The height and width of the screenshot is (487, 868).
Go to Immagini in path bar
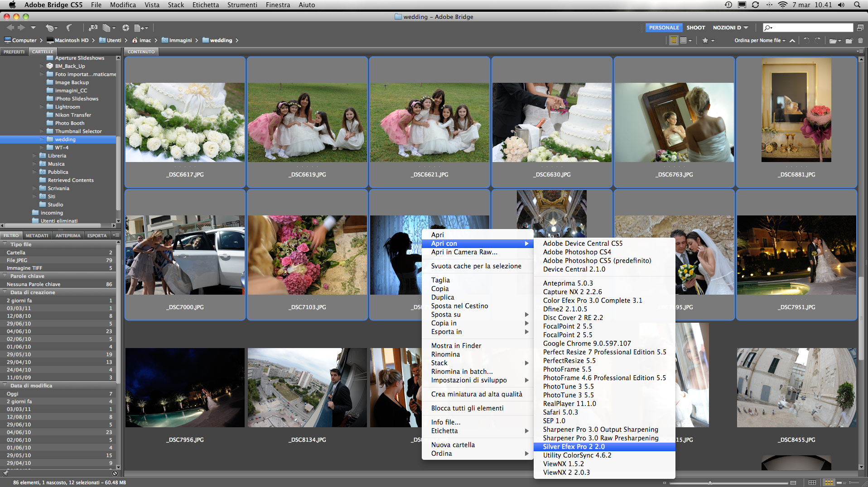(177, 40)
